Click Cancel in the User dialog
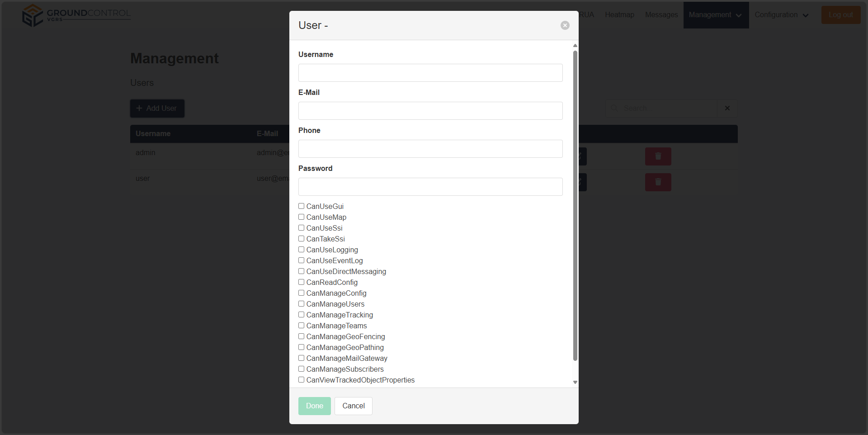Image resolution: width=868 pixels, height=435 pixels. pyautogui.click(x=353, y=406)
